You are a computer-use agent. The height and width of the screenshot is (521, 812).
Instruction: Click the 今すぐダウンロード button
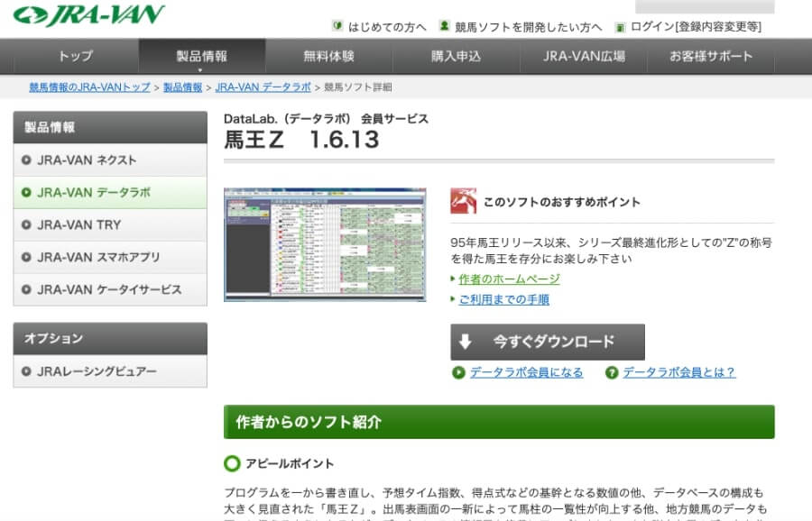point(548,342)
